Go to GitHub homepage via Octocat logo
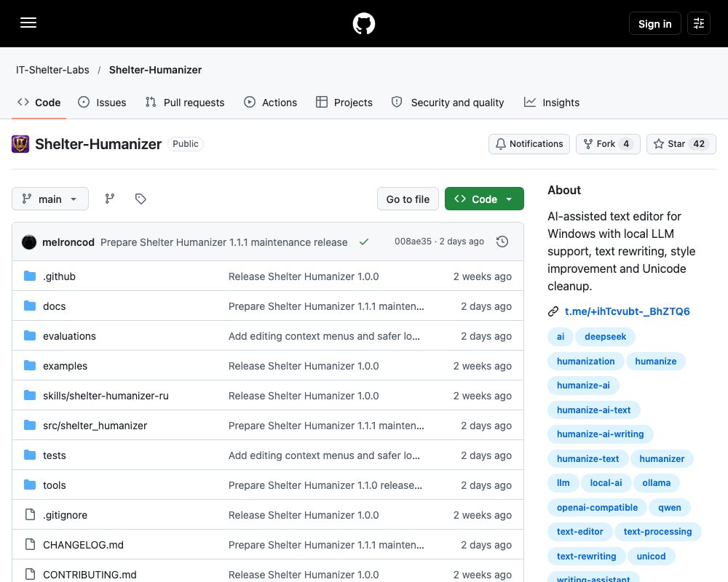This screenshot has height=582, width=728. point(363,23)
